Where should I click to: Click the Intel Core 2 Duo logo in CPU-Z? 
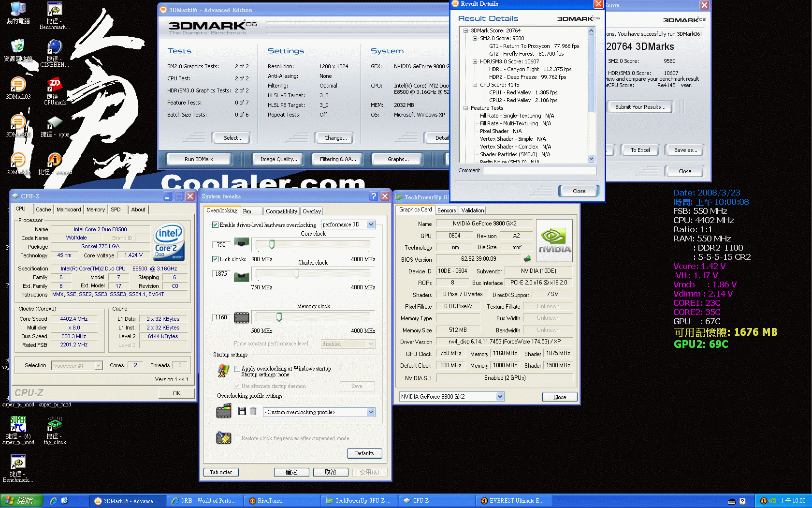click(x=169, y=242)
